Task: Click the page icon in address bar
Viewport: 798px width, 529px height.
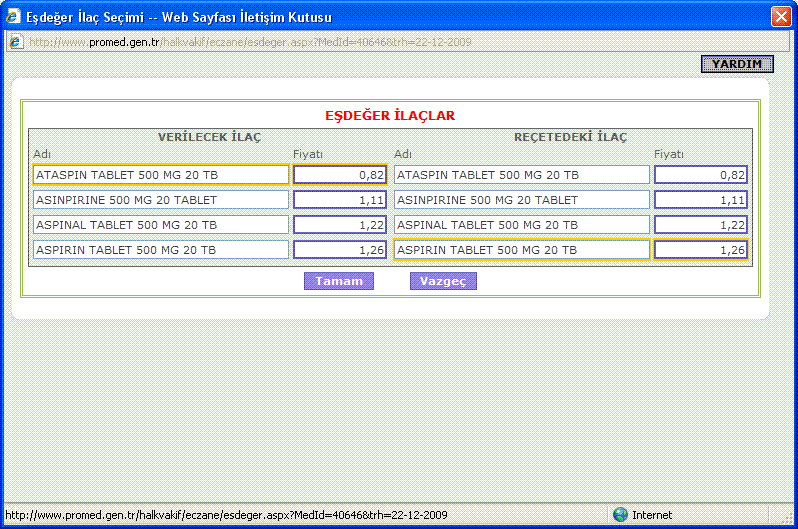Action: (x=16, y=42)
